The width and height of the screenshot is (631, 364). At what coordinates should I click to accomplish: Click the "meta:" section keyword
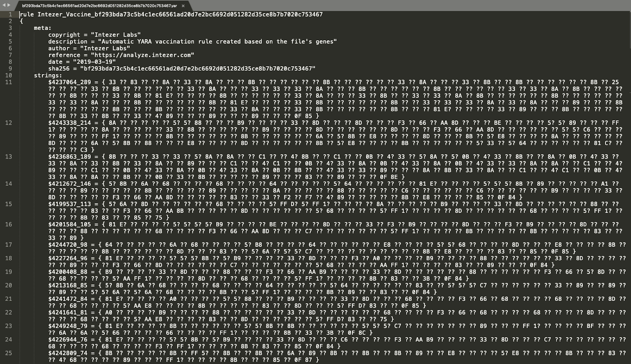(43, 28)
